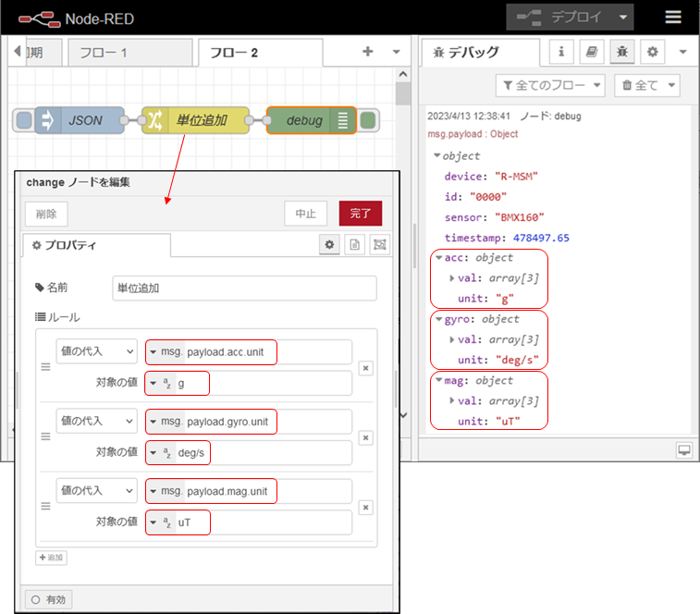The width and height of the screenshot is (700, 614).
Task: Delete the payload.acc.unit rule with its x button
Action: tap(365, 368)
